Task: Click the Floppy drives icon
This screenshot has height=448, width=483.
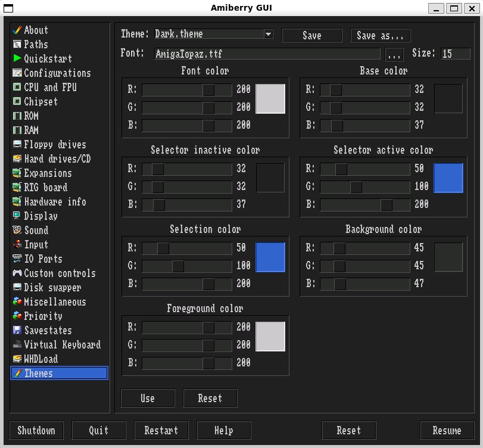Action: (x=17, y=144)
